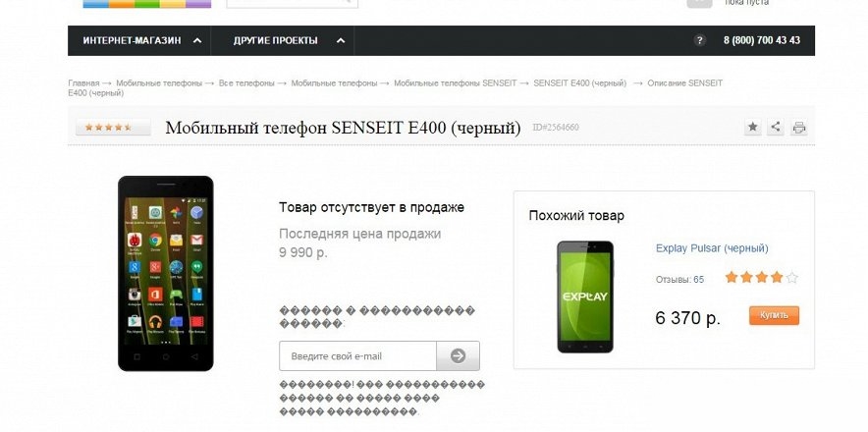868x432 pixels.
Task: Open Мобильные телефоны SENSEIT breadcrumb
Action: (455, 83)
